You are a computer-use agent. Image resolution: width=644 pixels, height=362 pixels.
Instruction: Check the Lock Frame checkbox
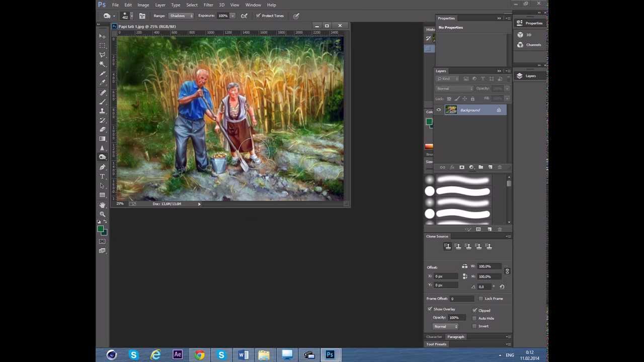pyautogui.click(x=480, y=299)
